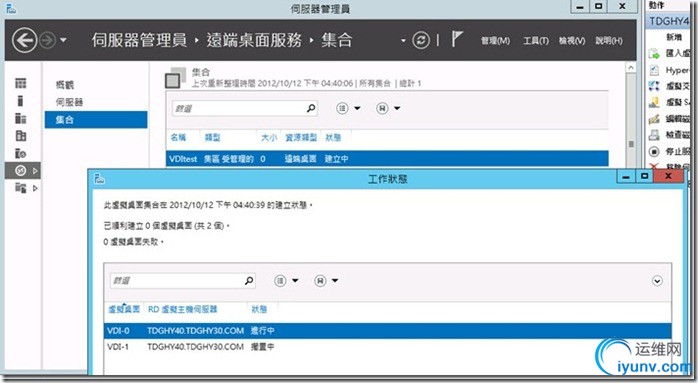The image size is (698, 383).
Task: Select the highlighted Remote Desktop Services sidebar icon
Action: click(x=20, y=170)
